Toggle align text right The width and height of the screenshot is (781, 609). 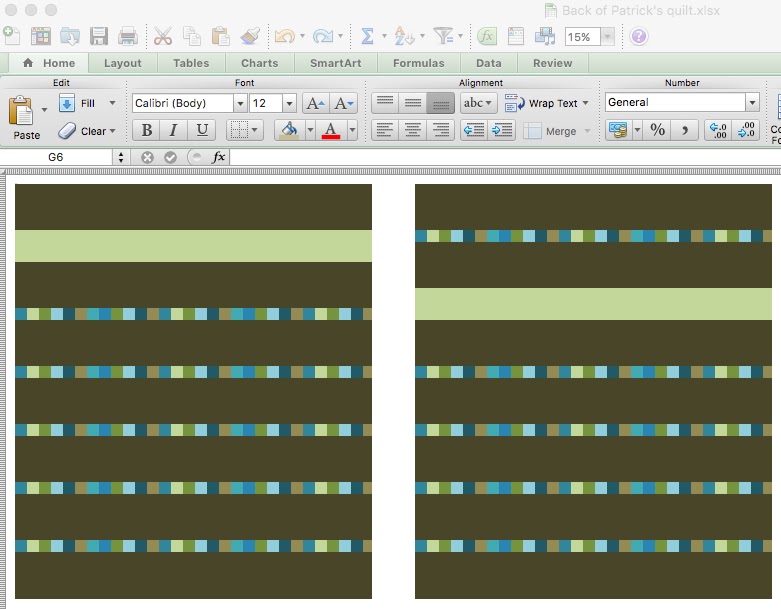[440, 130]
